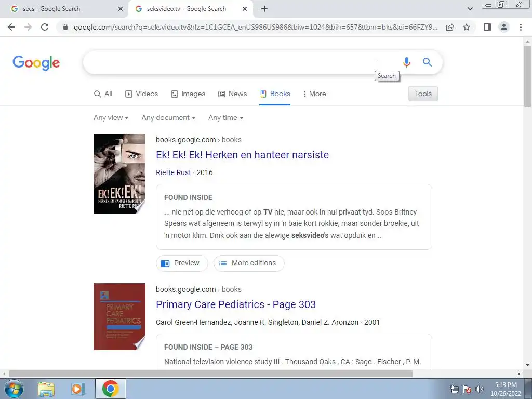Open the 'Any view' filter dropdown
The height and width of the screenshot is (399, 532).
tap(111, 118)
